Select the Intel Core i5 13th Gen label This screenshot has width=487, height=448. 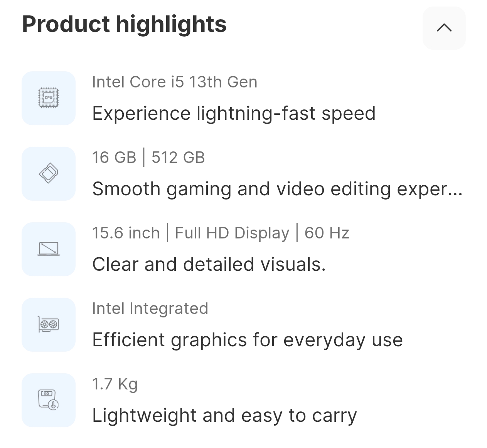[175, 82]
